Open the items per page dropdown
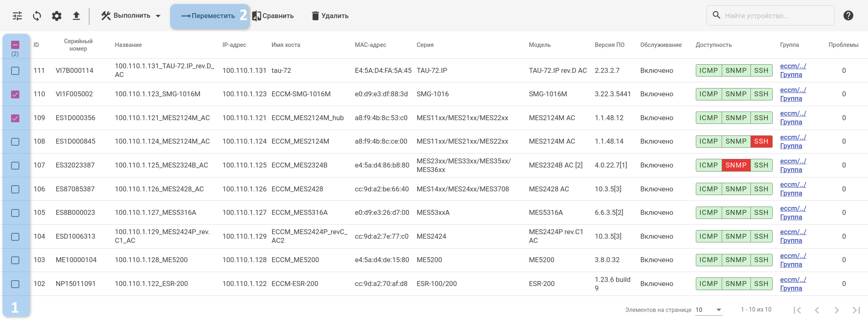This screenshot has width=868, height=321. pyautogui.click(x=709, y=310)
